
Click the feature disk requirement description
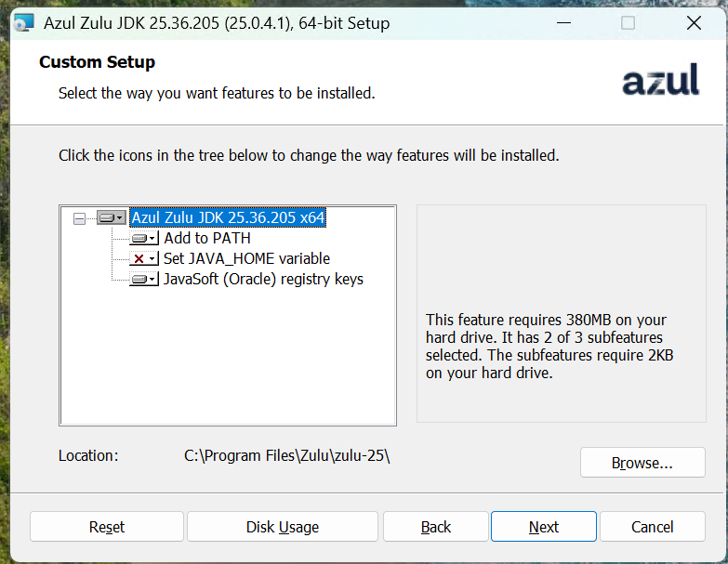(549, 346)
